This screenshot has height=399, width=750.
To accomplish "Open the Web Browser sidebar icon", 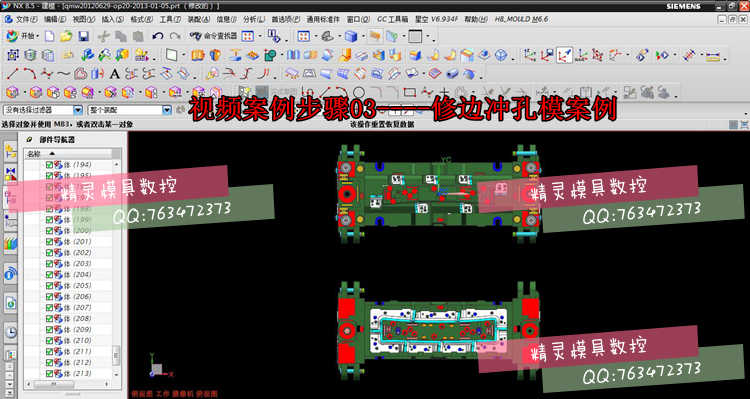I will pos(11,303).
